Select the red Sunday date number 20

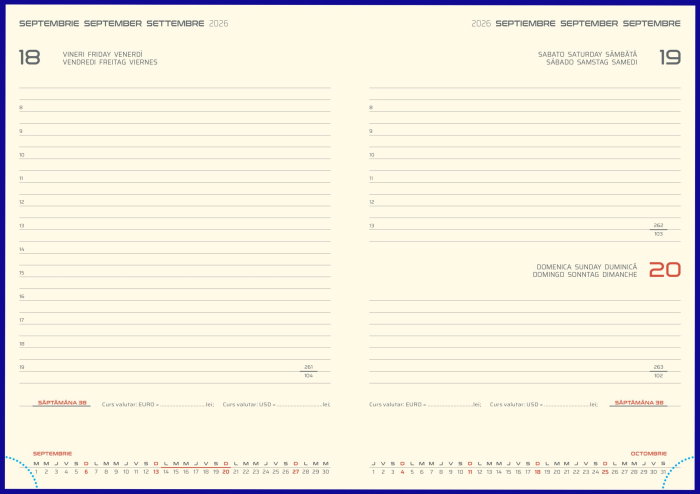665,270
